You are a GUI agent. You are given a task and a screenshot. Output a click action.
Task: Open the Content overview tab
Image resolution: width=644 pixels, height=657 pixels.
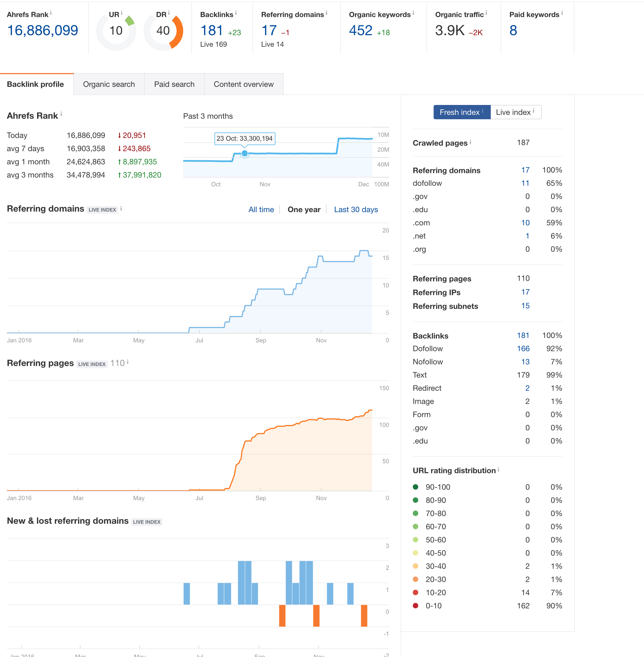244,84
